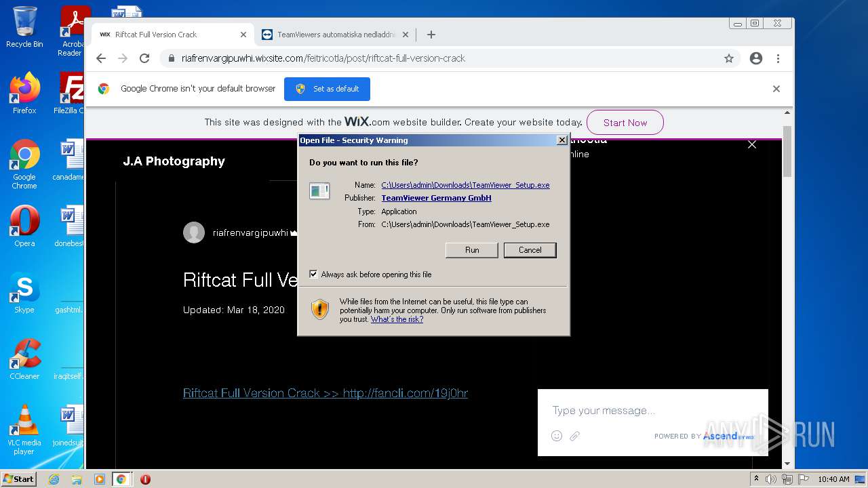Open the TeamViewer_Setup.exe file name link

(x=465, y=185)
